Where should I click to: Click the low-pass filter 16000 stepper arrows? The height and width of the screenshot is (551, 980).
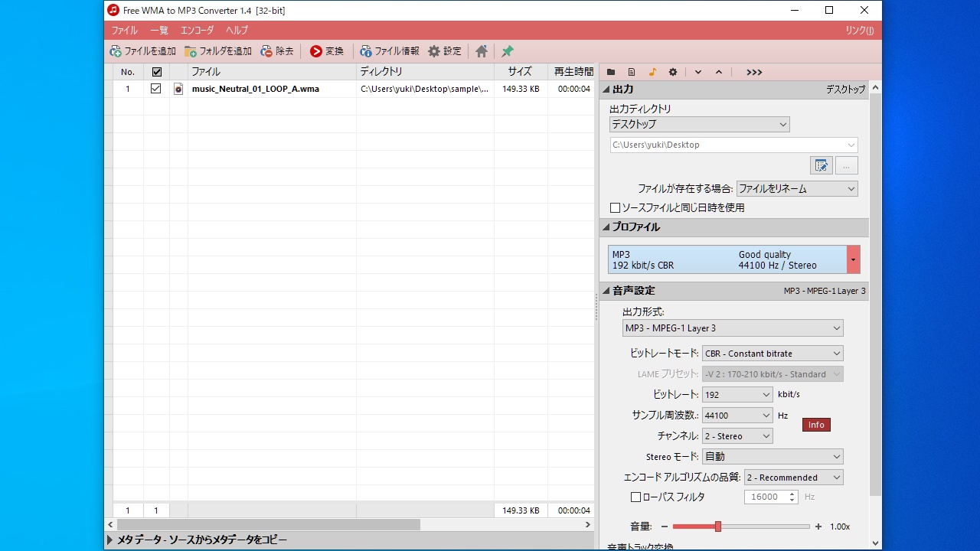[x=792, y=497]
